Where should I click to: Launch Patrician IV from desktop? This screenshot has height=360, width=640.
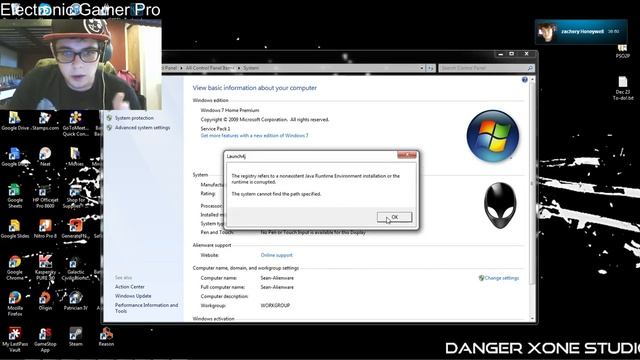point(76,301)
